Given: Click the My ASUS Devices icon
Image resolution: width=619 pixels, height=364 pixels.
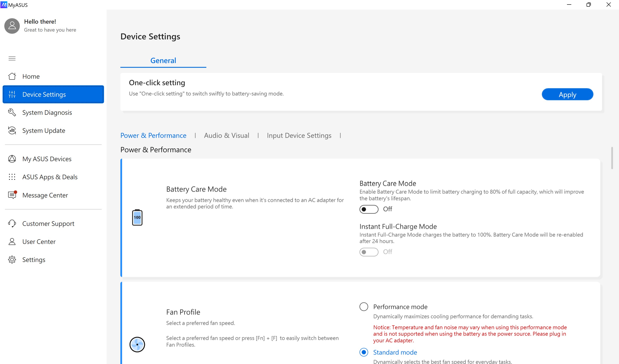Looking at the screenshot, I should click(12, 159).
